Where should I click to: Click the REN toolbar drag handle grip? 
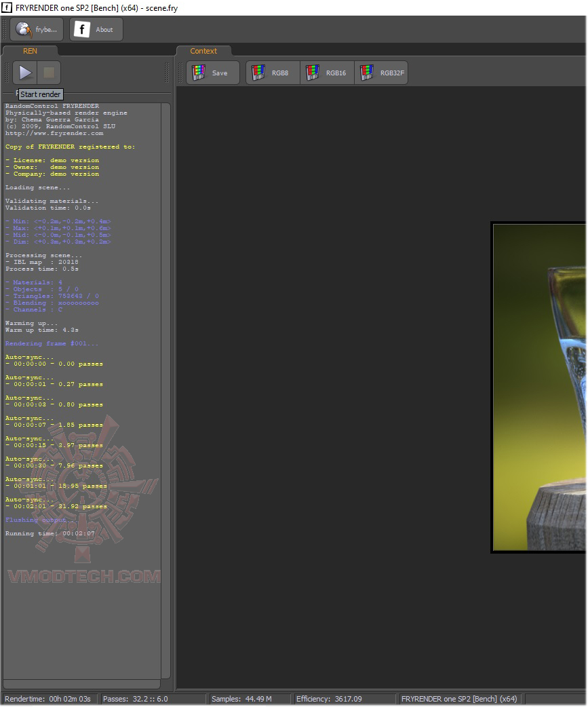pyautogui.click(x=6, y=73)
